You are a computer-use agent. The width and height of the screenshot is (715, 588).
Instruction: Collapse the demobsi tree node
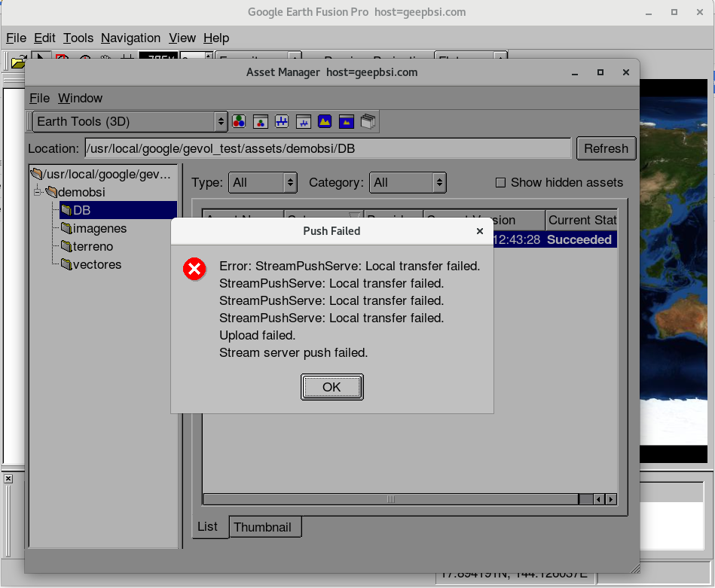tap(38, 192)
